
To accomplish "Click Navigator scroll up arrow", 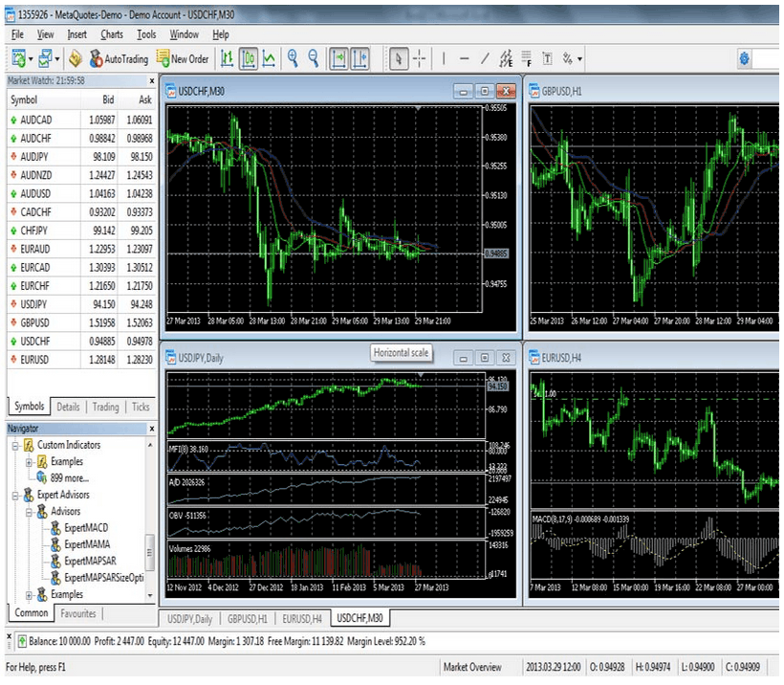I will click(x=149, y=444).
